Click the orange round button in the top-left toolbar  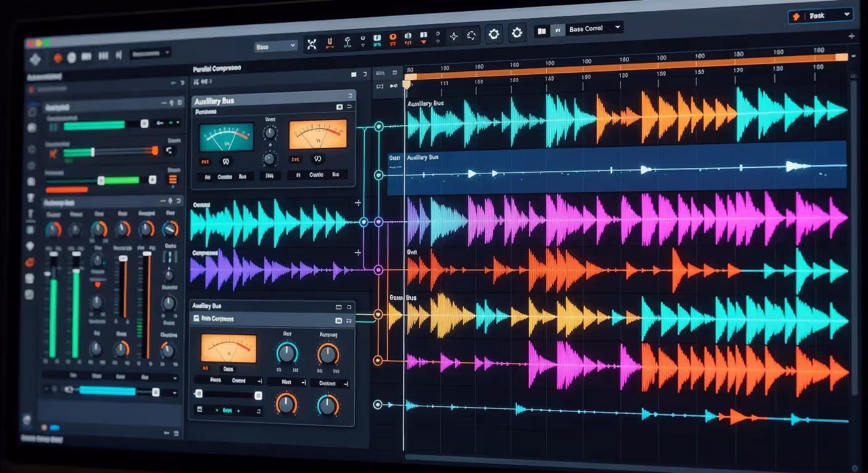(58, 58)
